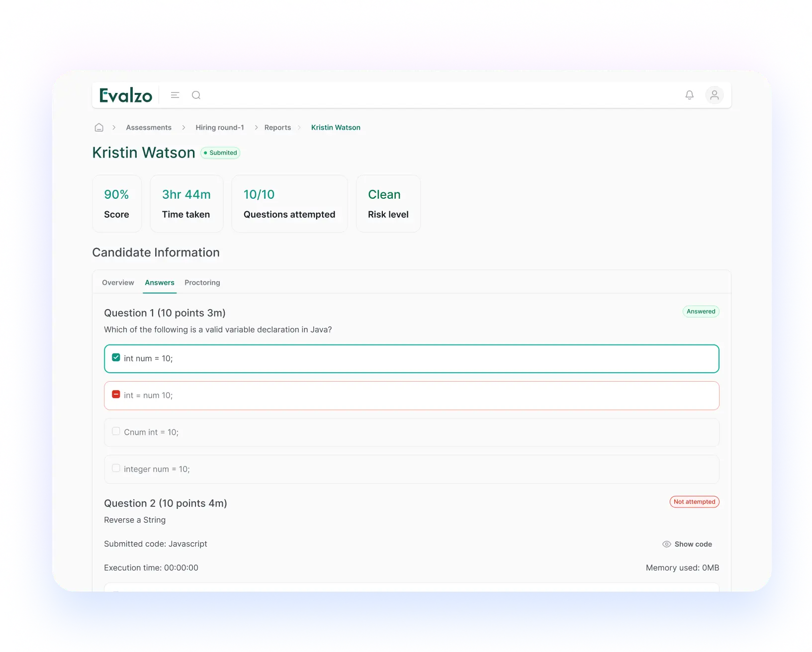Go to Reports breadcrumb link
This screenshot has height=652, width=812.
coord(277,127)
